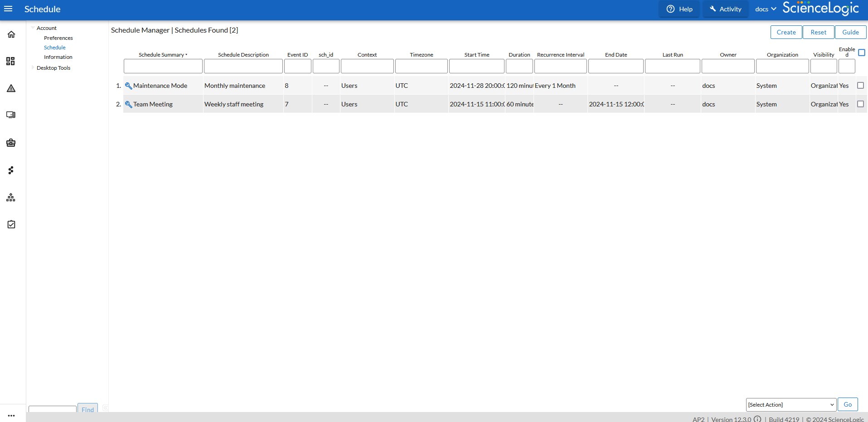The width and height of the screenshot is (868, 422).
Task: Edit Team Meeting schedule via wrench icon
Action: 128,105
